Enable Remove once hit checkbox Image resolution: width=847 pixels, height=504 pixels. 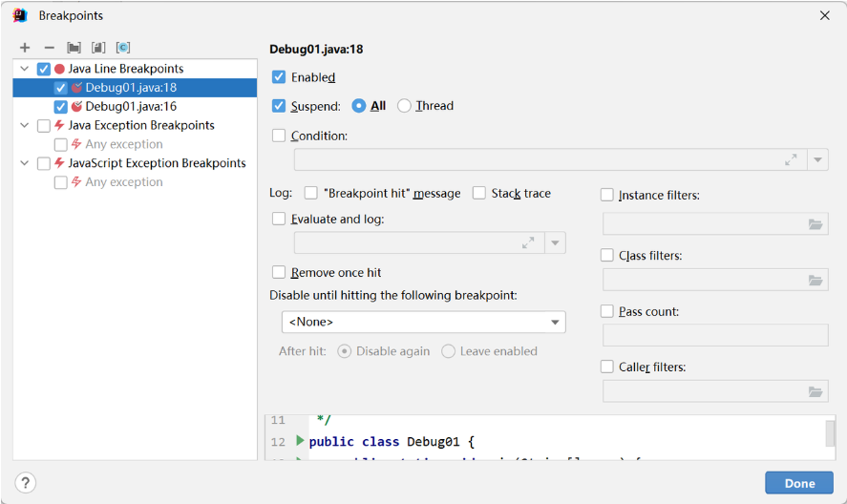279,272
